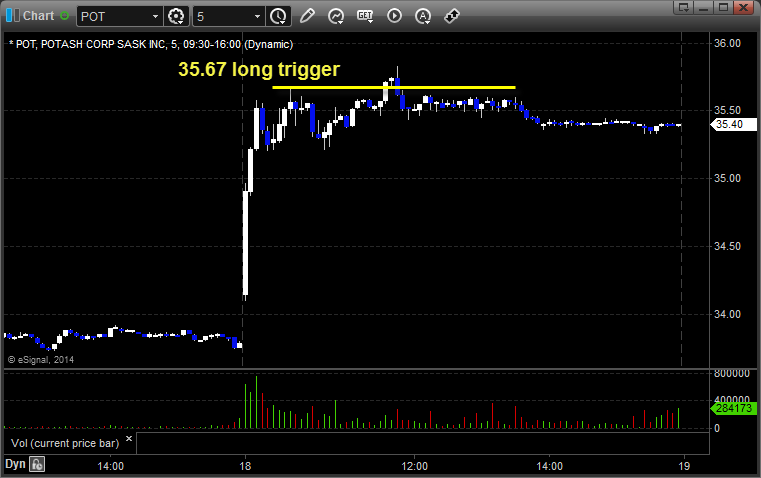This screenshot has height=478, width=761.
Task: Click the 34.00 price axis label
Action: 727,314
